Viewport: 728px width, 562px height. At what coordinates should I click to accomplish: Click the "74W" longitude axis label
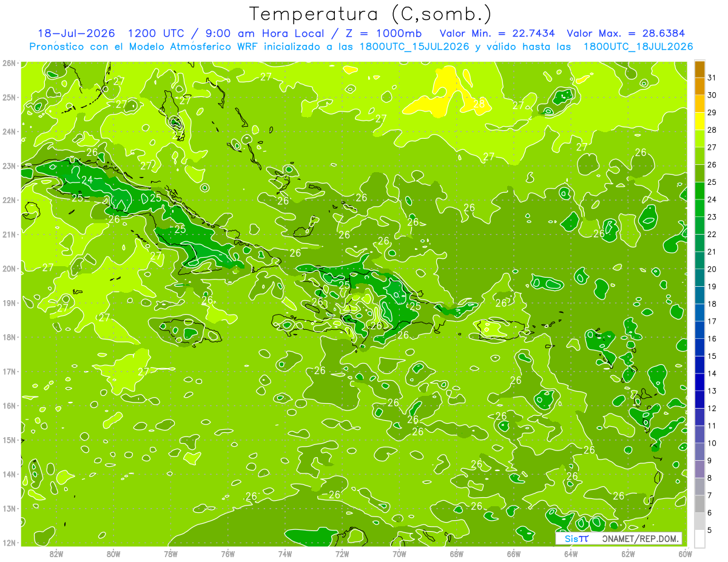point(285,554)
